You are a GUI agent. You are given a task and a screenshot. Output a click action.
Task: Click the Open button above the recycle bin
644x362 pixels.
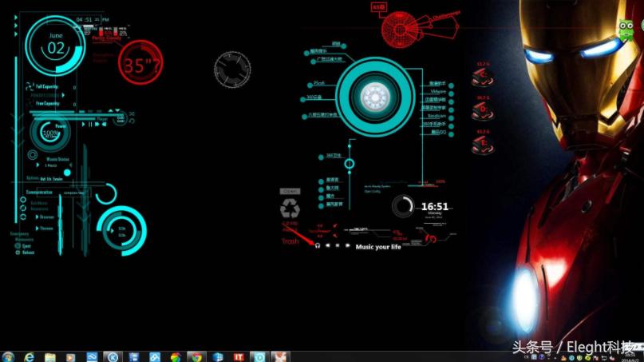point(290,191)
